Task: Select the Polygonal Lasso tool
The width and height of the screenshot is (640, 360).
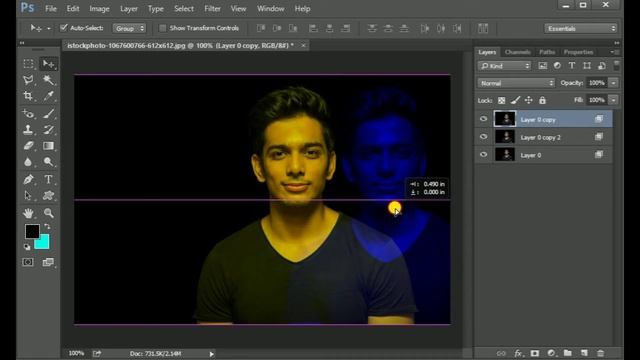Action: coord(28,80)
